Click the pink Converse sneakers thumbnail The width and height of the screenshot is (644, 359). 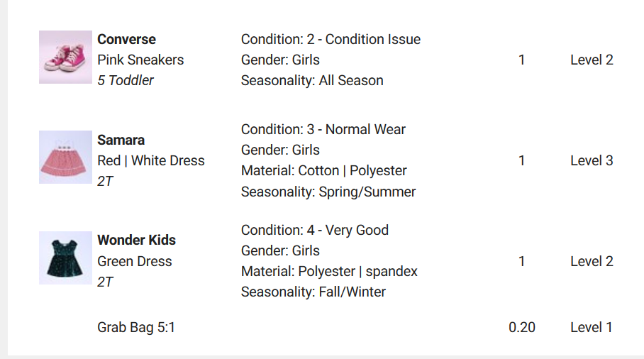65,57
